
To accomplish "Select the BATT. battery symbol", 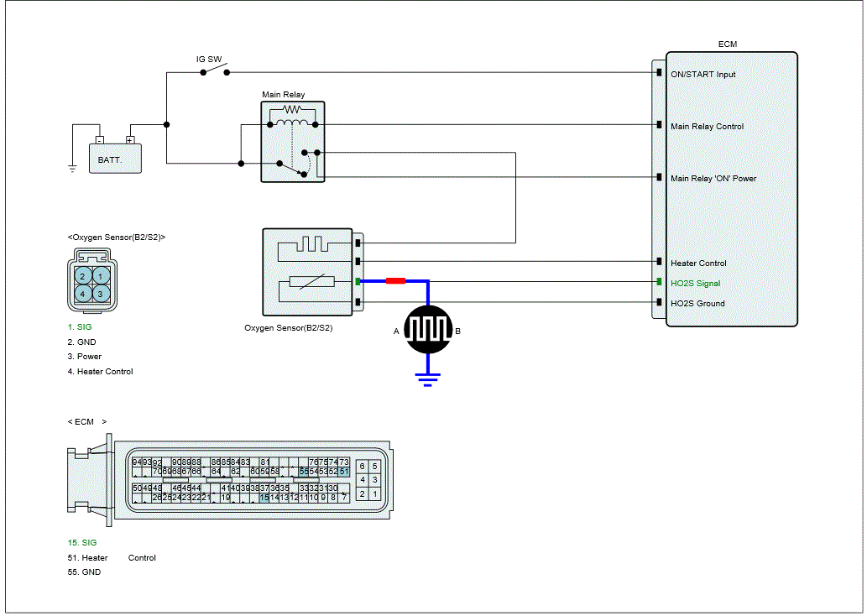I will [x=116, y=154].
